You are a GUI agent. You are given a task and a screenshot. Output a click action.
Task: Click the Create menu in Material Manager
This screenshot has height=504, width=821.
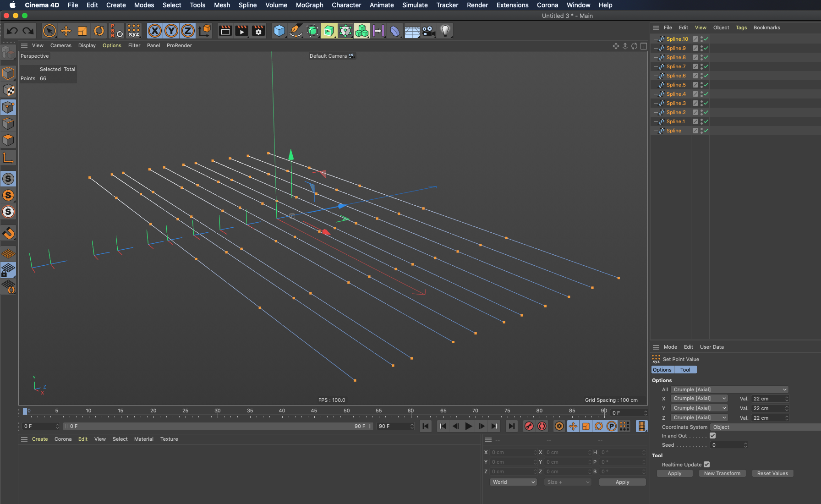[40, 439]
